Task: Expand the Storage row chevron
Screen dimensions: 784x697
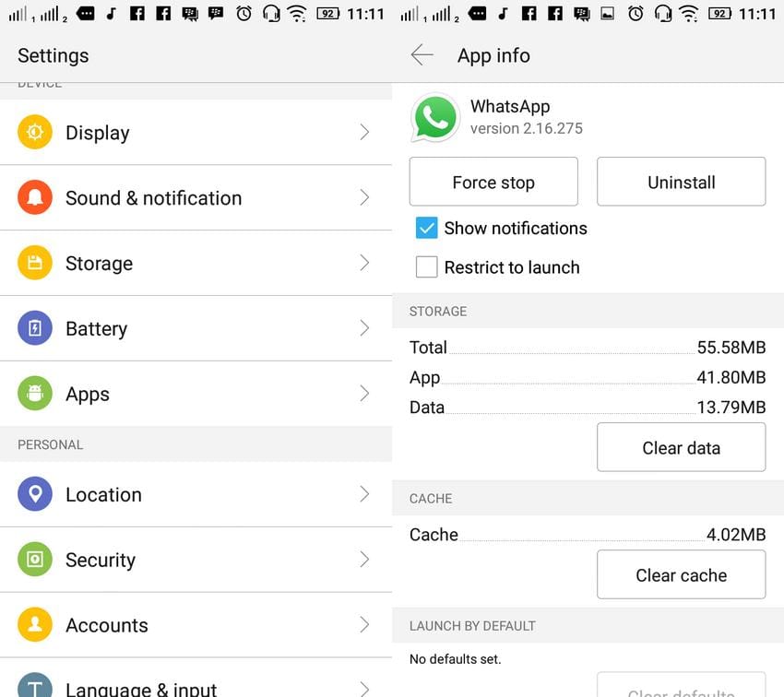Action: pyautogui.click(x=364, y=264)
